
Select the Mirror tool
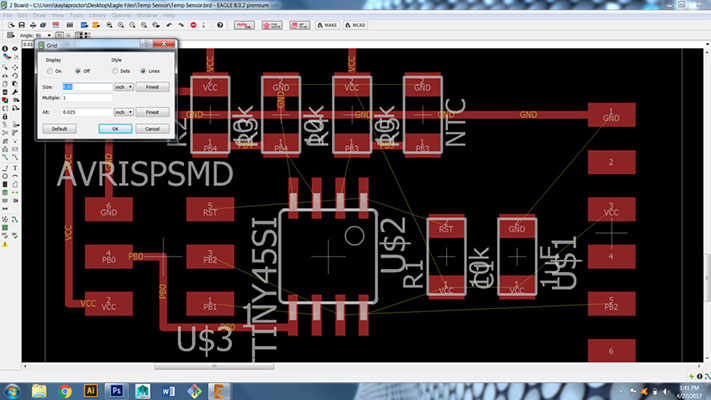point(5,76)
